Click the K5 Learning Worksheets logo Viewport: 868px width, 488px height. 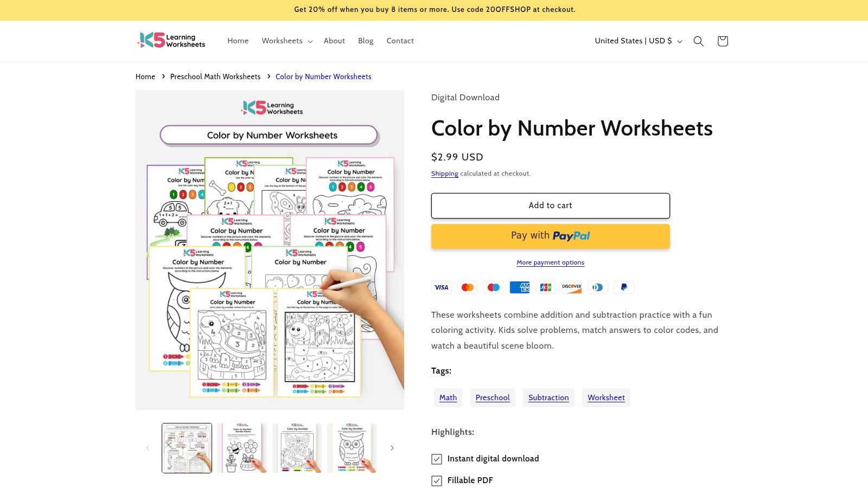(171, 41)
